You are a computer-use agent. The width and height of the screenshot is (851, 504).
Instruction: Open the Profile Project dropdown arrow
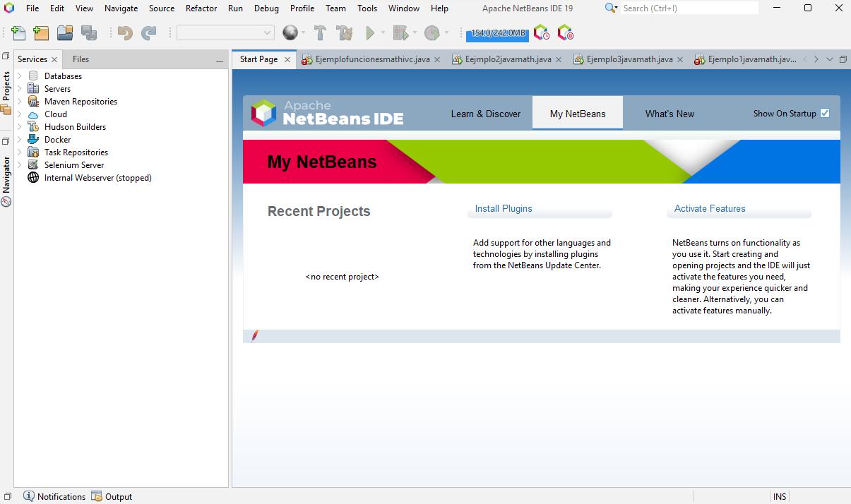(x=447, y=32)
